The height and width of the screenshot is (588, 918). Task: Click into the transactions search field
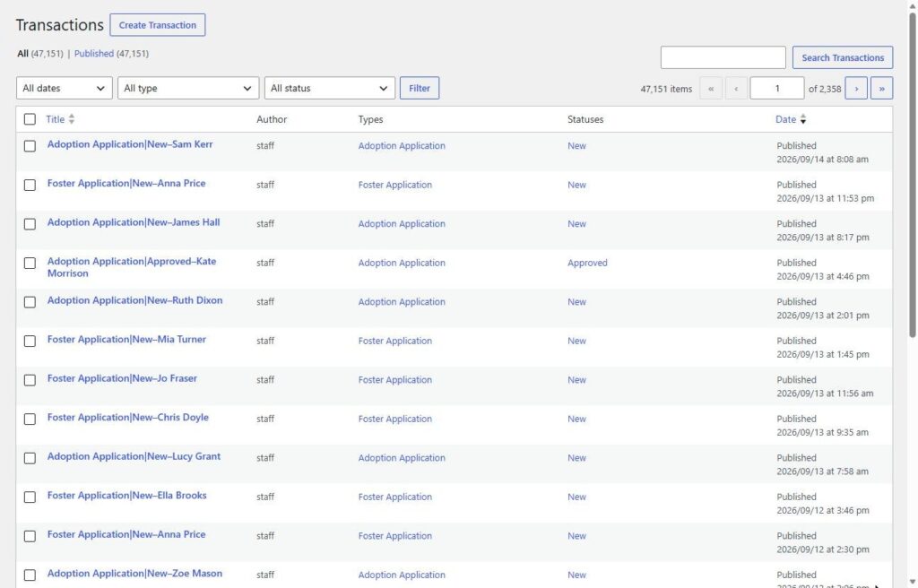pos(723,57)
